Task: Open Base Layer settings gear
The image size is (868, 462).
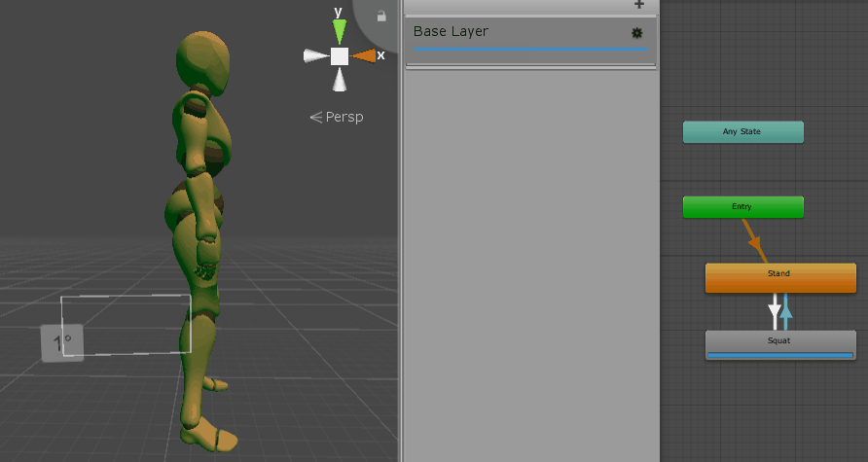Action: [x=637, y=33]
